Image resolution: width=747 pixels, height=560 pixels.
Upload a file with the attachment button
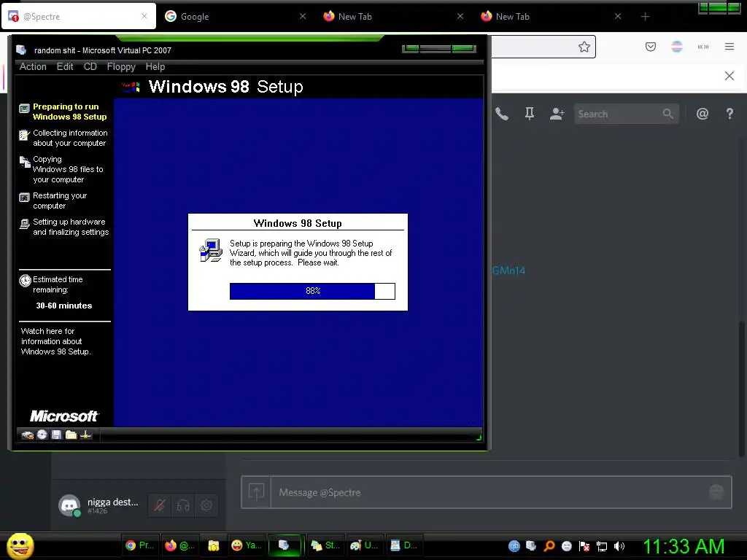[256, 492]
